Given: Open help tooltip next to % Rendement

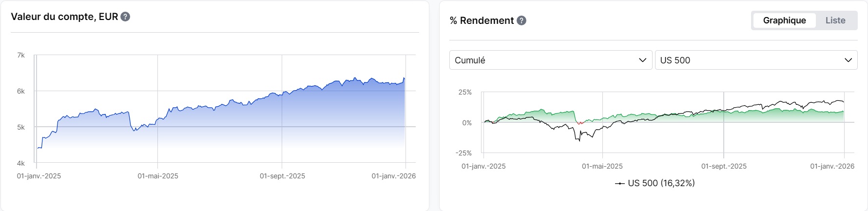Looking at the screenshot, I should coord(521,20).
